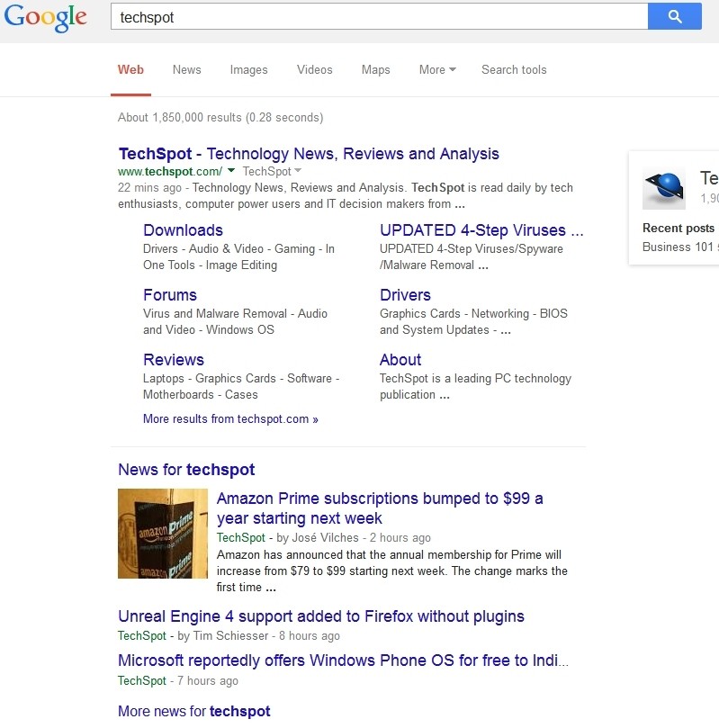Expand gray TechSpot author dropdown arrow
This screenshot has height=728, width=719.
(298, 171)
